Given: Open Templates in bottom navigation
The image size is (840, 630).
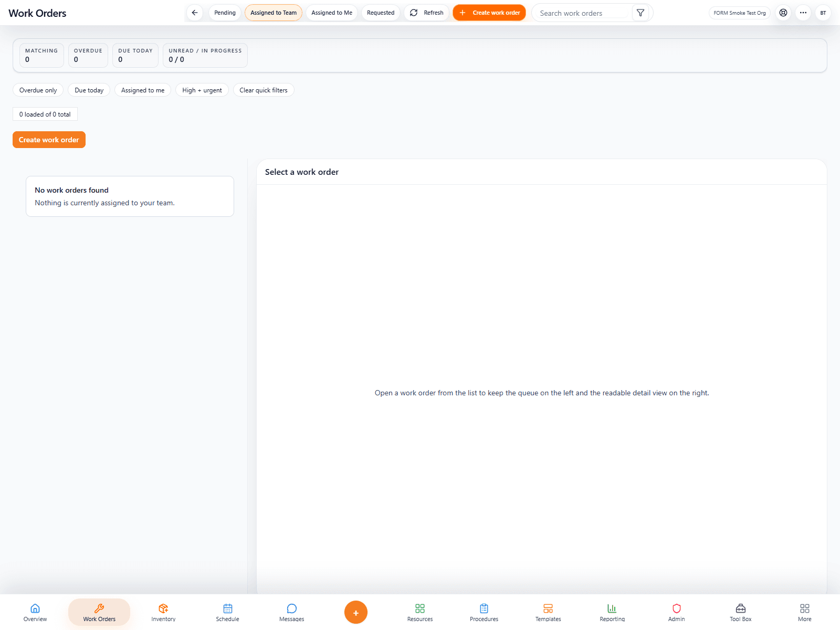Looking at the screenshot, I should coord(548,612).
